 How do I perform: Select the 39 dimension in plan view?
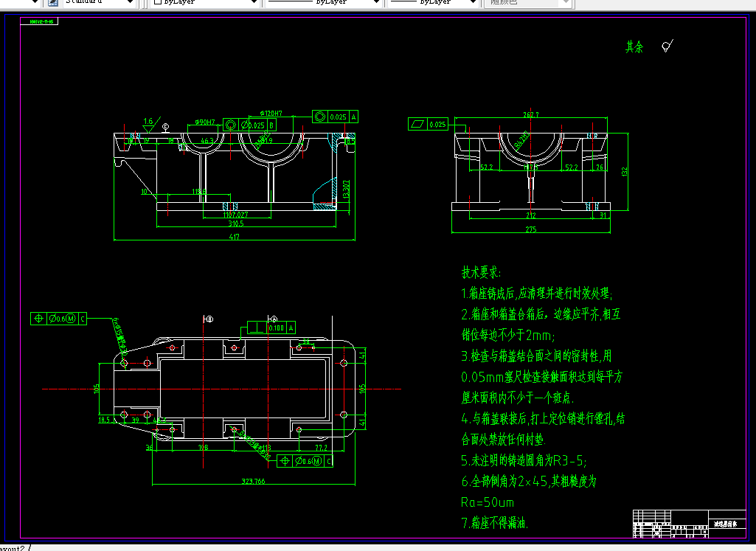(136, 420)
